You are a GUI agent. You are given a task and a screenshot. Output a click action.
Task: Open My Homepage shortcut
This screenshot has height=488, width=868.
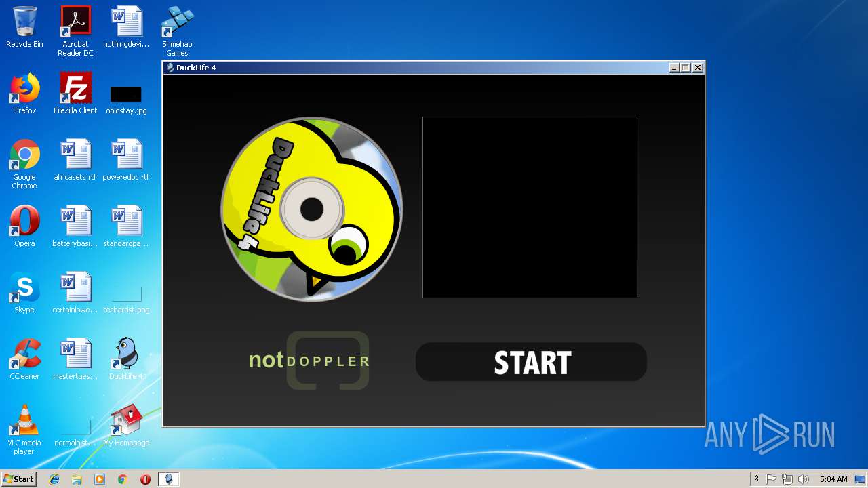(x=126, y=426)
